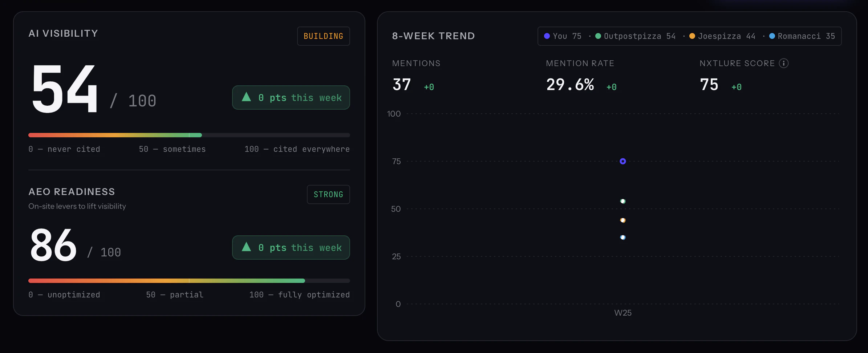Click AEO Readiness 0 pts this week pill
The width and height of the screenshot is (868, 353).
(x=291, y=247)
